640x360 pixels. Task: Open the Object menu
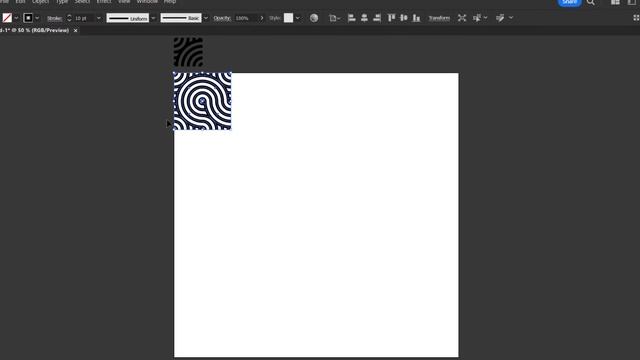click(40, 2)
